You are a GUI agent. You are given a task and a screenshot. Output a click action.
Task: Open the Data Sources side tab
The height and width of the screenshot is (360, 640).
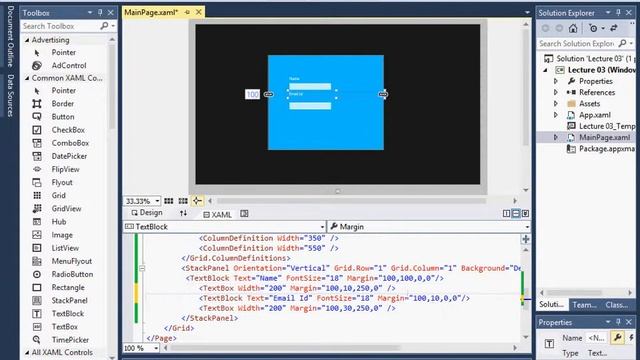(11, 95)
